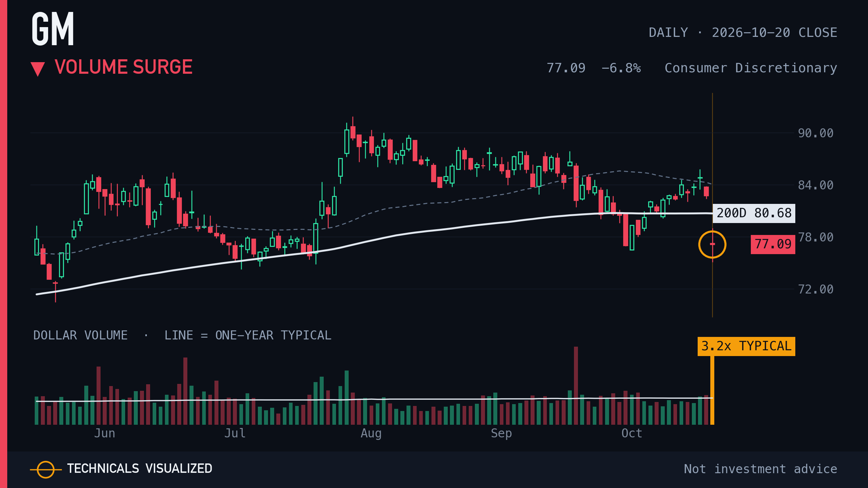Click the orange latest-day volume bar
The image size is (868, 488).
[x=712, y=390]
